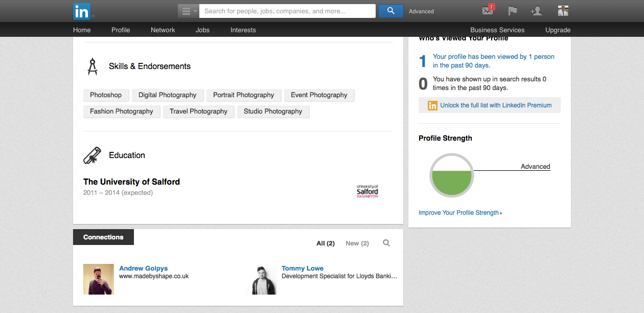
Task: Click the add connections person icon
Action: 536,11
